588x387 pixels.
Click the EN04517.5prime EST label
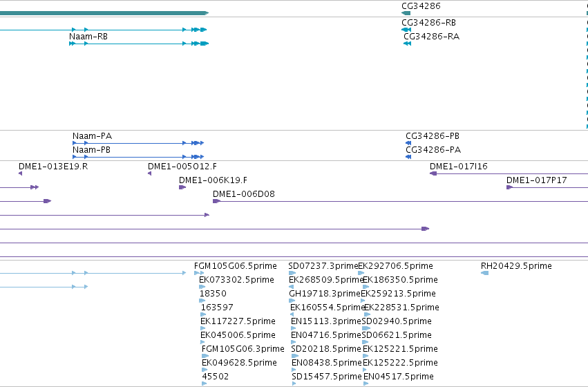point(399,377)
